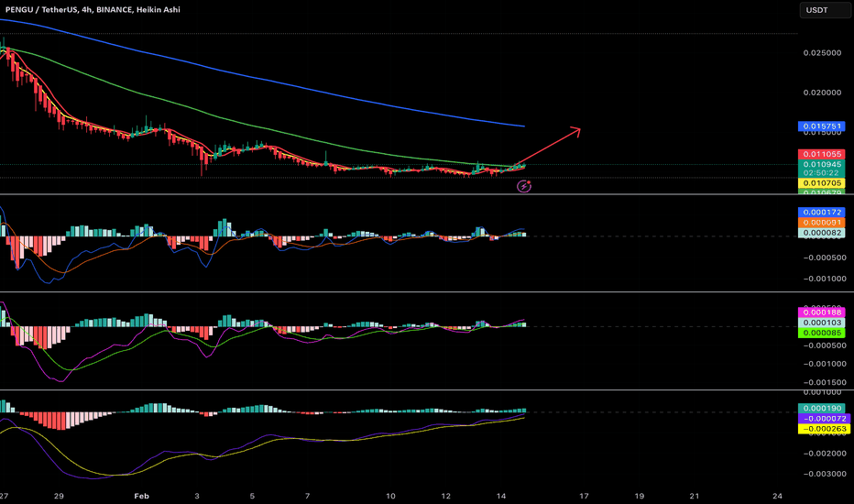Click date 14 on the time axis
This screenshot has width=854, height=504.
point(501,496)
